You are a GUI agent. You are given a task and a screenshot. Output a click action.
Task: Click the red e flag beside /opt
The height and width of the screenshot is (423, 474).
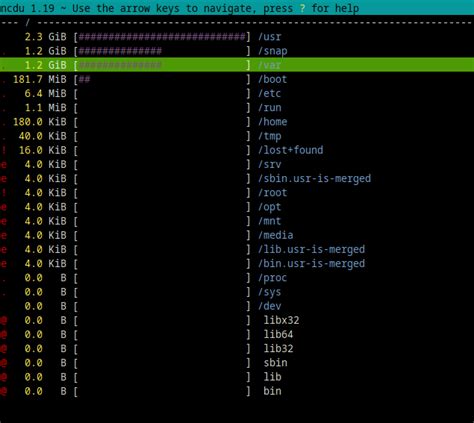(4, 207)
